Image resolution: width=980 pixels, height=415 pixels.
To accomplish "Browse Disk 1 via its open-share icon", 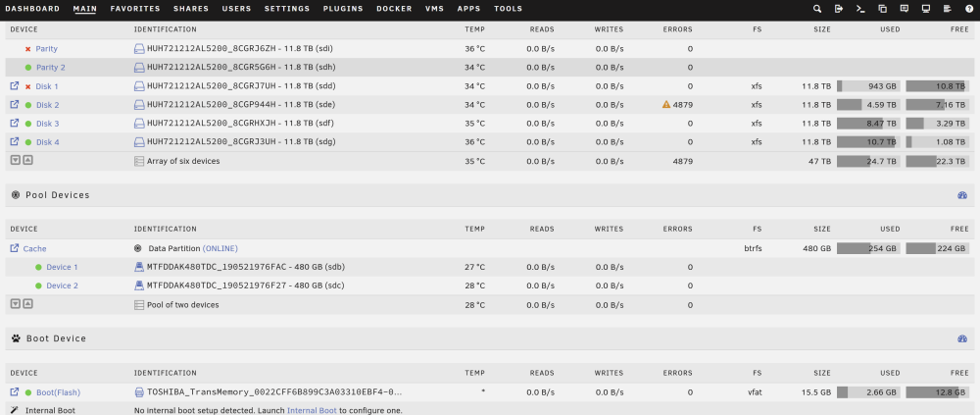I will point(15,85).
